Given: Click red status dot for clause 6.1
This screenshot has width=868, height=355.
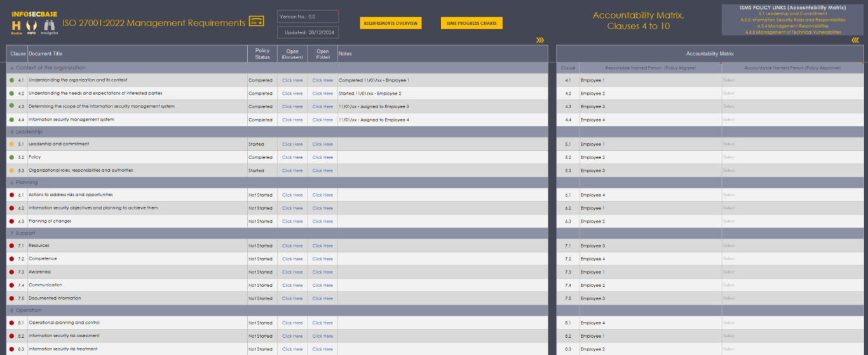Looking at the screenshot, I should point(11,195).
